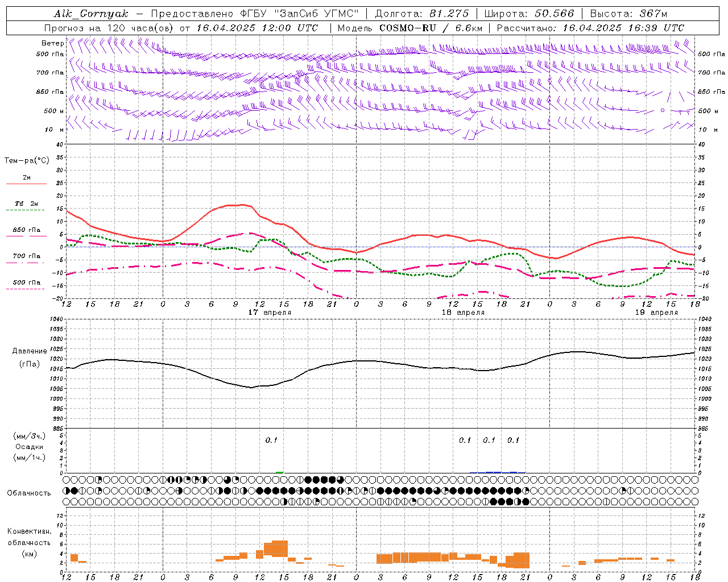Click the 'Конвективн.' convective cloud label
This screenshot has height=582, width=728.
click(x=29, y=531)
